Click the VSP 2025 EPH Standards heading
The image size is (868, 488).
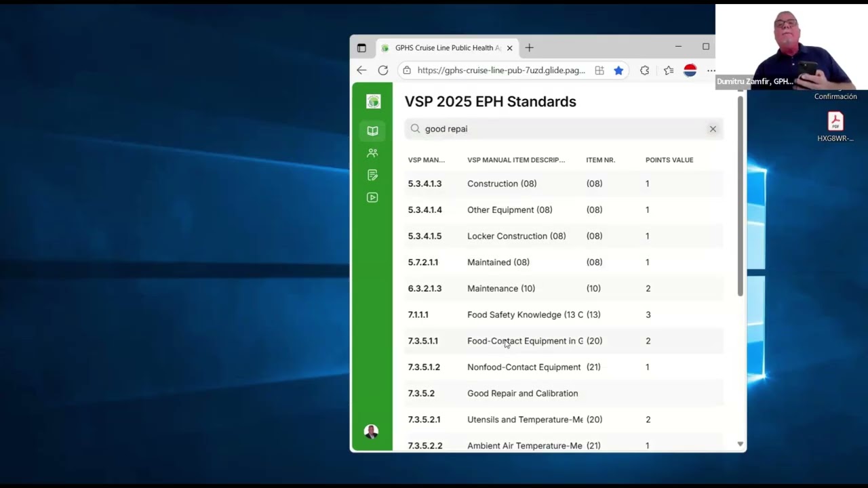(490, 102)
